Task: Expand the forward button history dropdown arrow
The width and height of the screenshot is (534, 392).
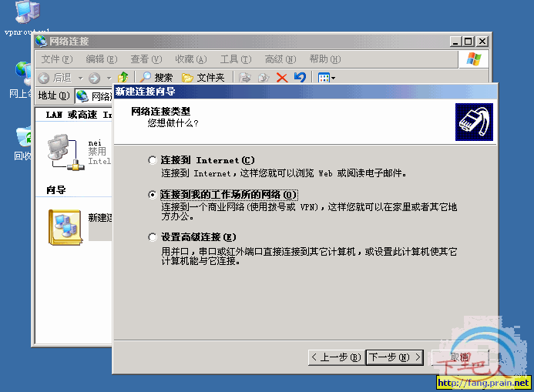Action: pos(109,78)
